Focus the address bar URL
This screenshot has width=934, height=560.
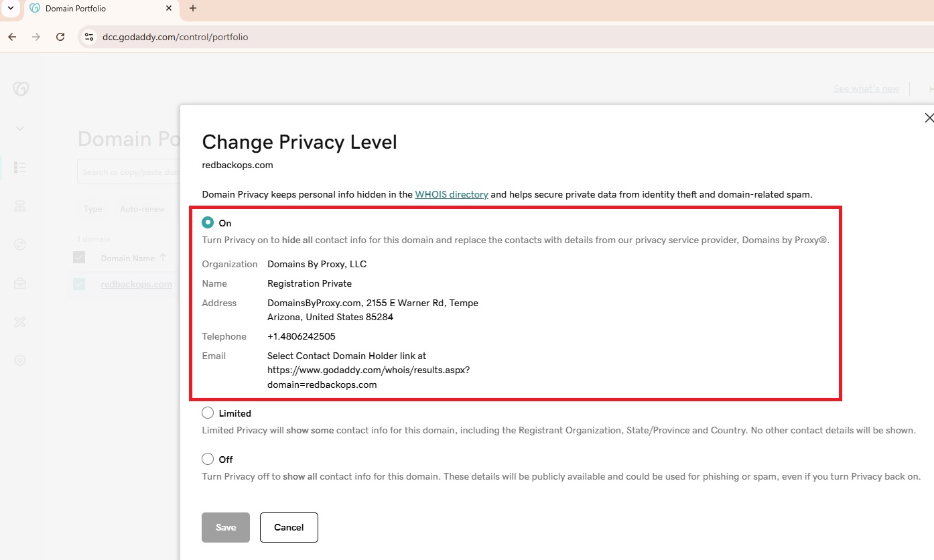pyautogui.click(x=176, y=37)
